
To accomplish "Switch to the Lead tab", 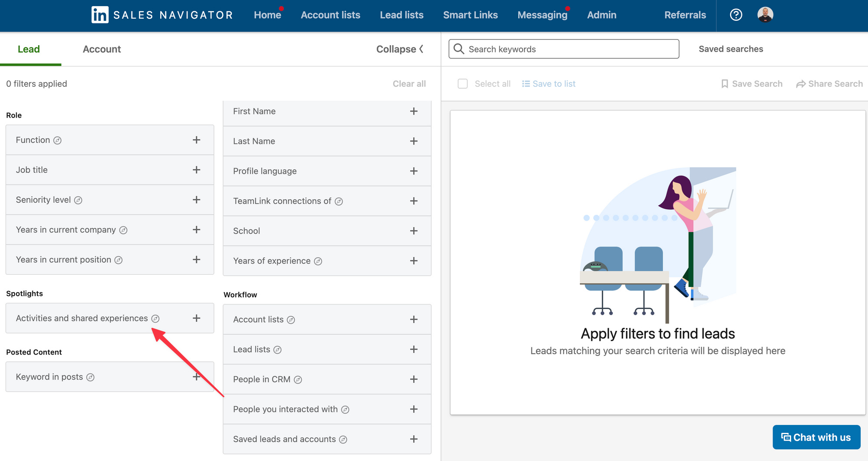I will [x=29, y=49].
